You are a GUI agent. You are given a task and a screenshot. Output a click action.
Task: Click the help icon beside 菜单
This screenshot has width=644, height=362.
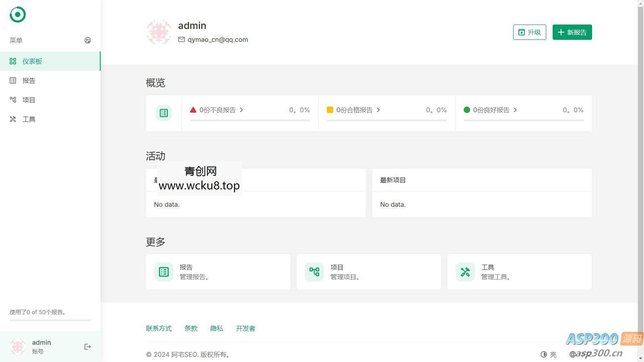88,40
